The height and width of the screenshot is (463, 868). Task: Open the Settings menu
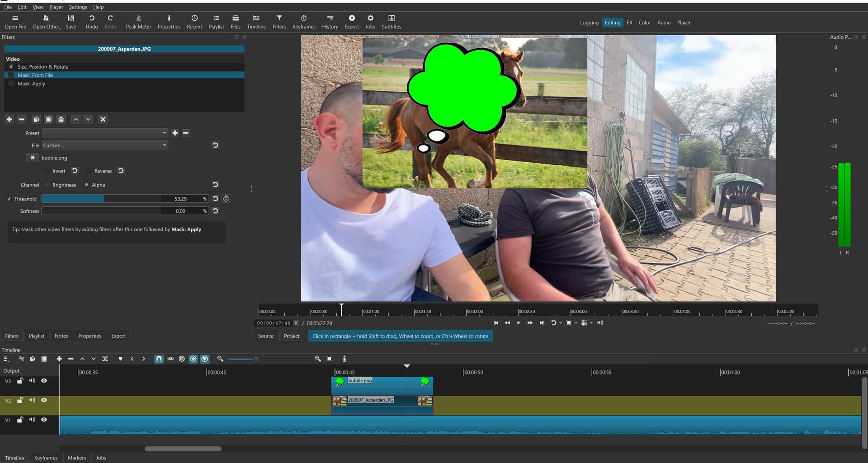tap(78, 7)
